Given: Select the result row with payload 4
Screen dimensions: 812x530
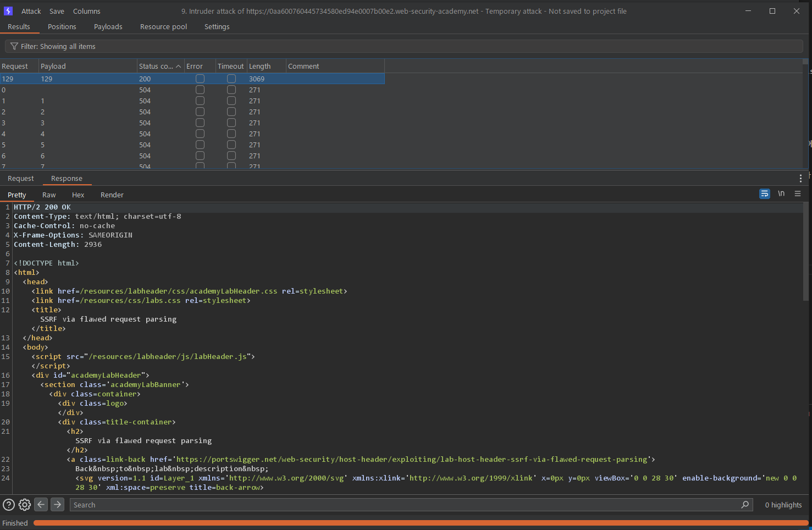Looking at the screenshot, I should coord(192,134).
